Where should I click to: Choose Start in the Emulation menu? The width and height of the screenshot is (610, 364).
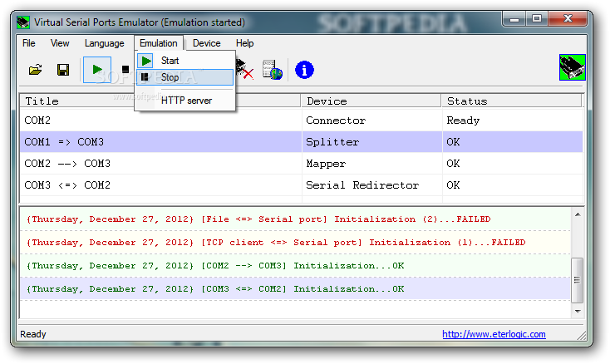pos(185,61)
